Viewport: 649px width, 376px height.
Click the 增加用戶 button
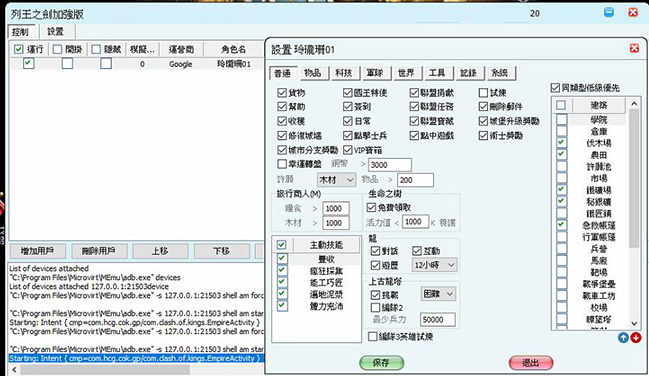(37, 251)
